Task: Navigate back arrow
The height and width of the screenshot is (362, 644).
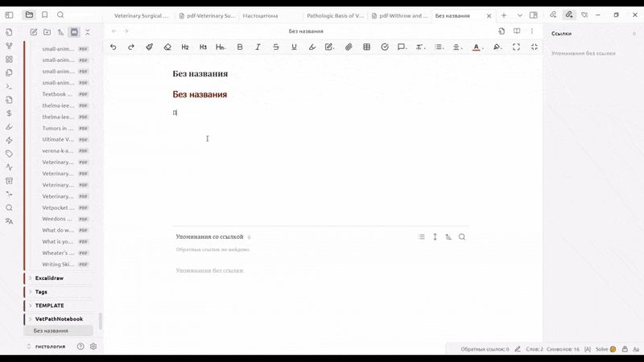Action: pos(114,31)
